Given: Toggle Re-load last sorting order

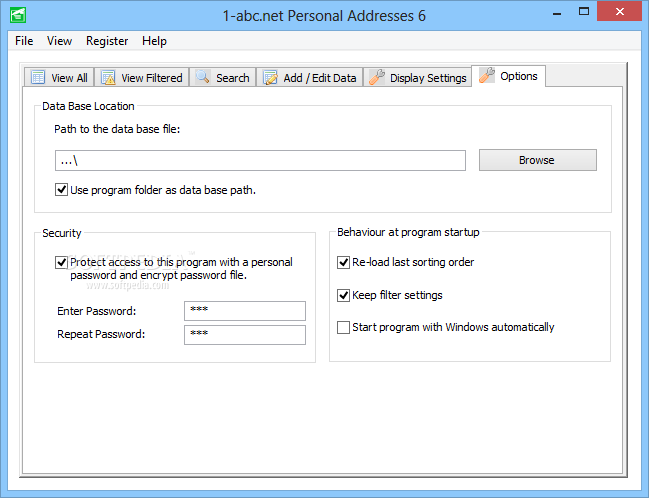Looking at the screenshot, I should [x=344, y=262].
